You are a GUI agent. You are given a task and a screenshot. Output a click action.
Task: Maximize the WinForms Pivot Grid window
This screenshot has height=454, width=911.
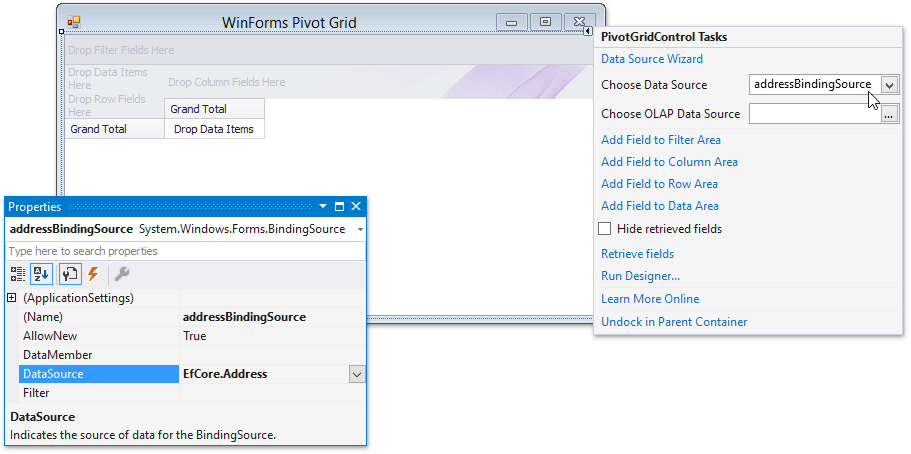pyautogui.click(x=546, y=22)
